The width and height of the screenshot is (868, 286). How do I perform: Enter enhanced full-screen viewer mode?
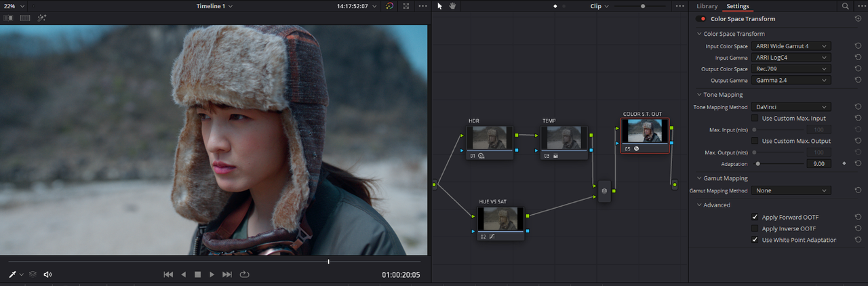coord(406,6)
